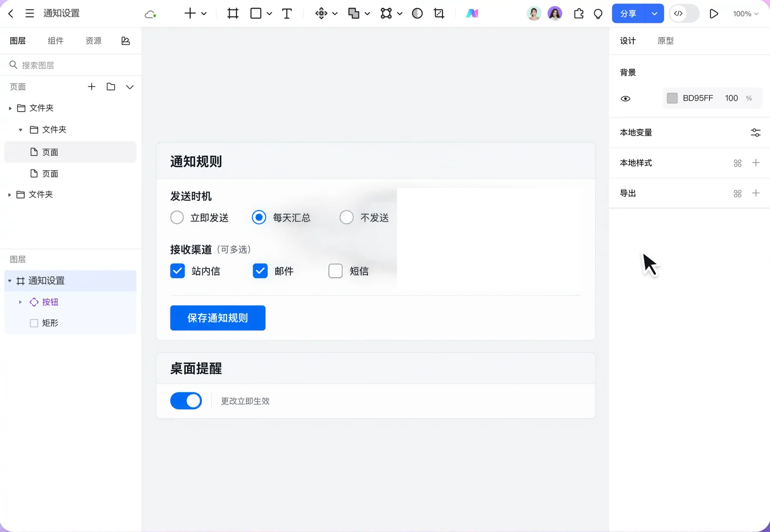Select the crop tool icon
The image size is (770, 532).
[439, 14]
